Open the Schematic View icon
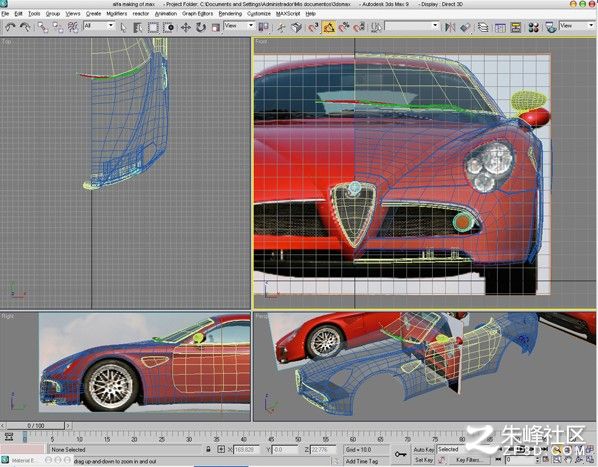Image resolution: width=598 pixels, height=467 pixels. coord(516,27)
